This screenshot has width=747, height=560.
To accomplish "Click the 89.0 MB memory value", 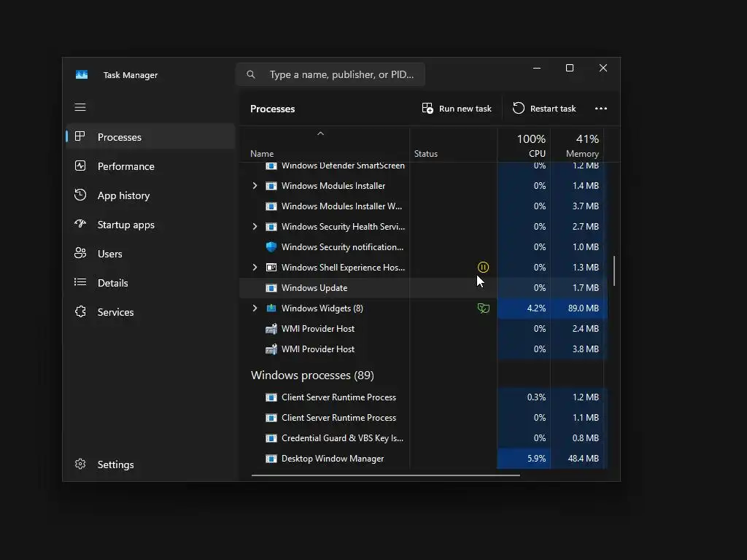I will (583, 308).
